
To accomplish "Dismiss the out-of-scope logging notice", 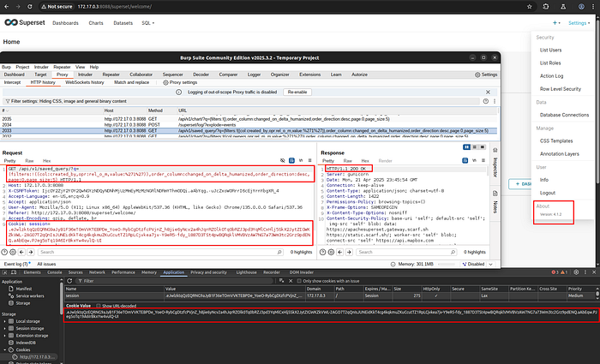I will click(x=488, y=92).
